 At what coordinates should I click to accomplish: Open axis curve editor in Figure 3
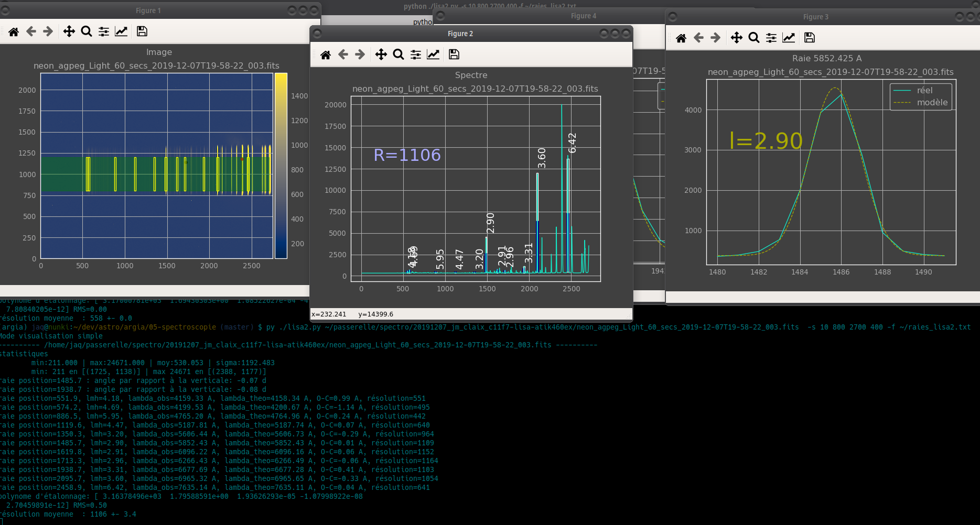789,38
